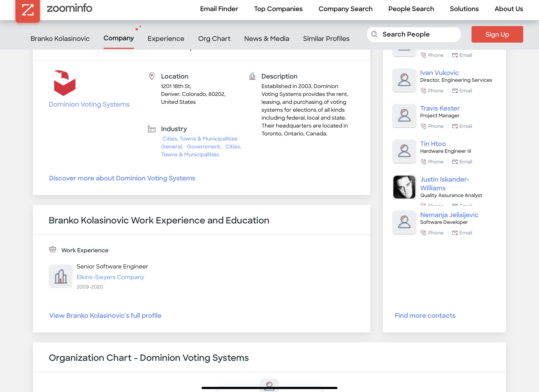539x392 pixels.
Task: Open Nemanja Jelisijevic profile link
Action: click(x=449, y=215)
